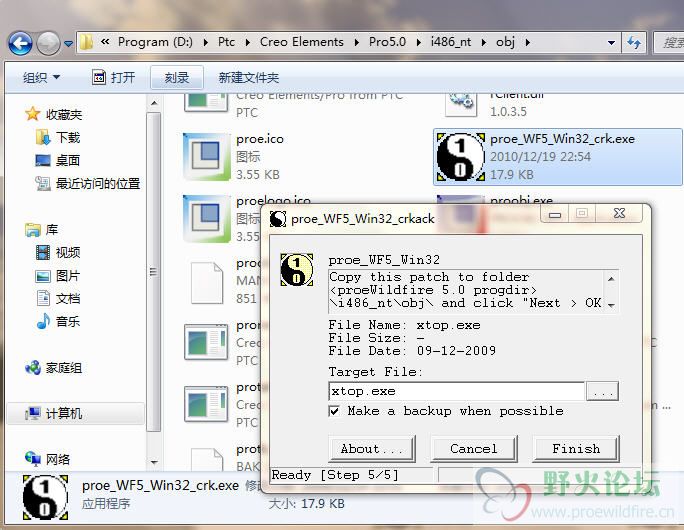Open 最近访问的位置 in favorites
This screenshot has width=684, height=530.
(x=98, y=184)
